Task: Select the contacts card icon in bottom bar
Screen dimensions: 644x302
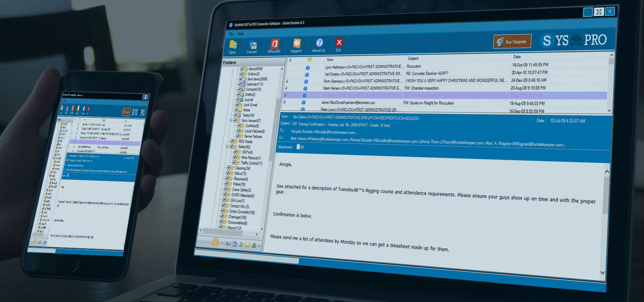Action: pos(228,244)
